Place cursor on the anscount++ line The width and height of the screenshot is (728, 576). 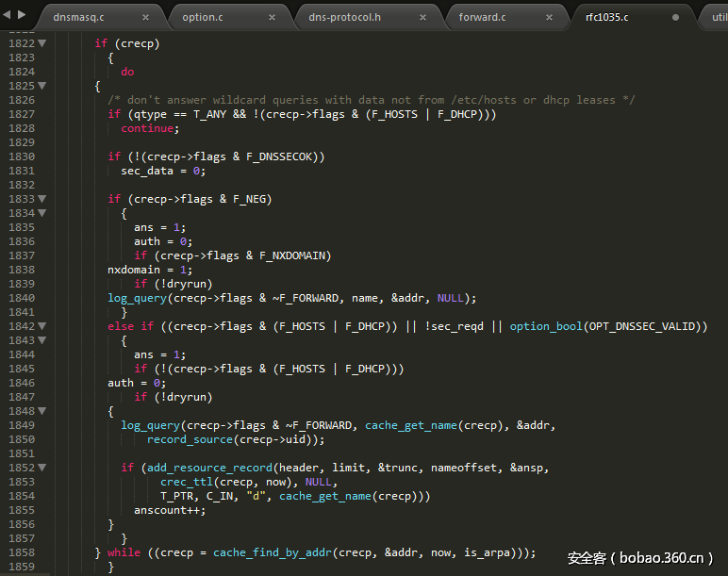tap(170, 510)
